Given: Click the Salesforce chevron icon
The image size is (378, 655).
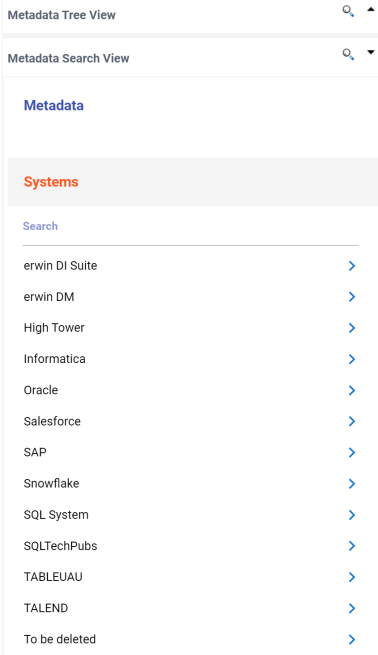Looking at the screenshot, I should pos(352,421).
